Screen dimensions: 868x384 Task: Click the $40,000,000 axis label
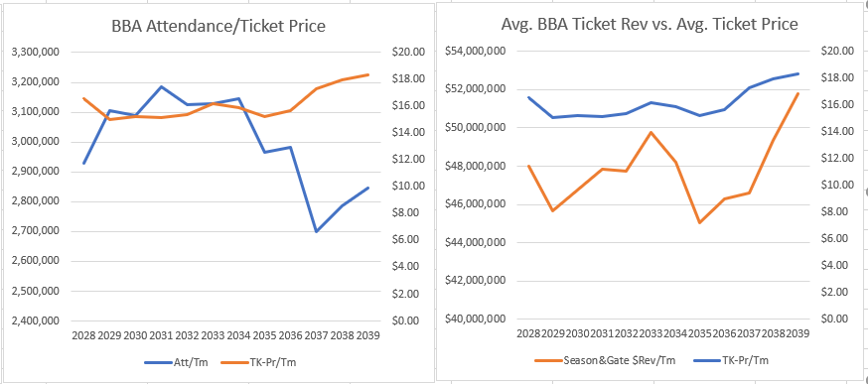point(476,320)
